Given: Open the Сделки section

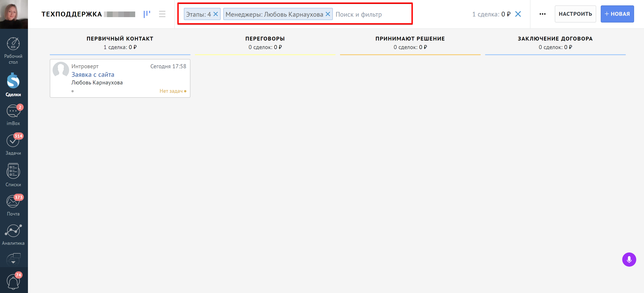Looking at the screenshot, I should click(x=13, y=85).
